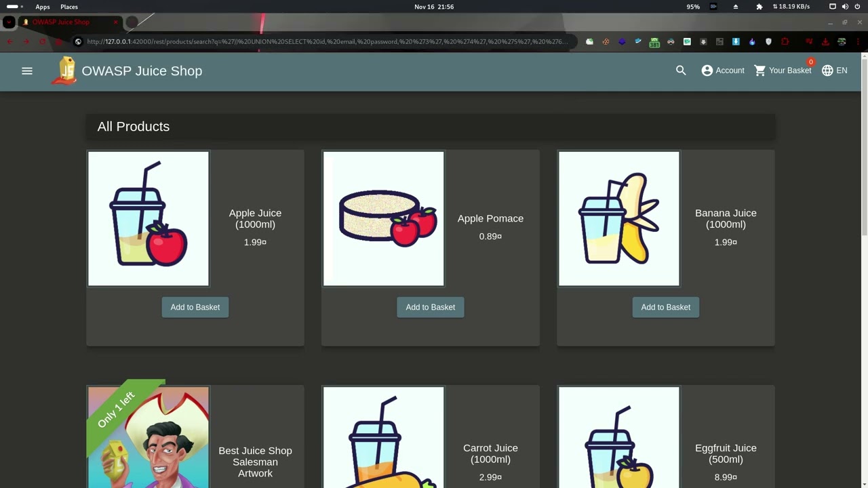The width and height of the screenshot is (868, 488).
Task: Open the Carrot Juice product image
Action: pos(384,437)
